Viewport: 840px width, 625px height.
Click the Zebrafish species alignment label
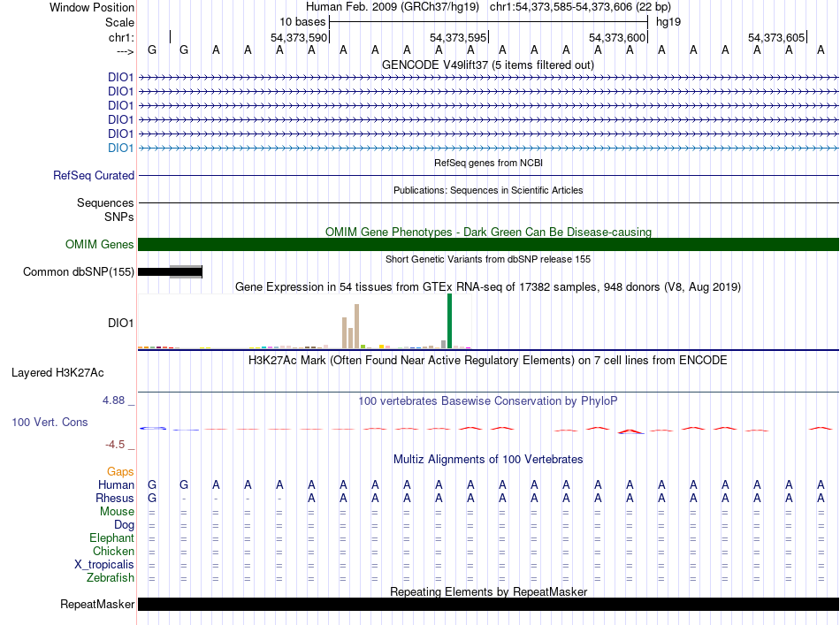tap(111, 578)
